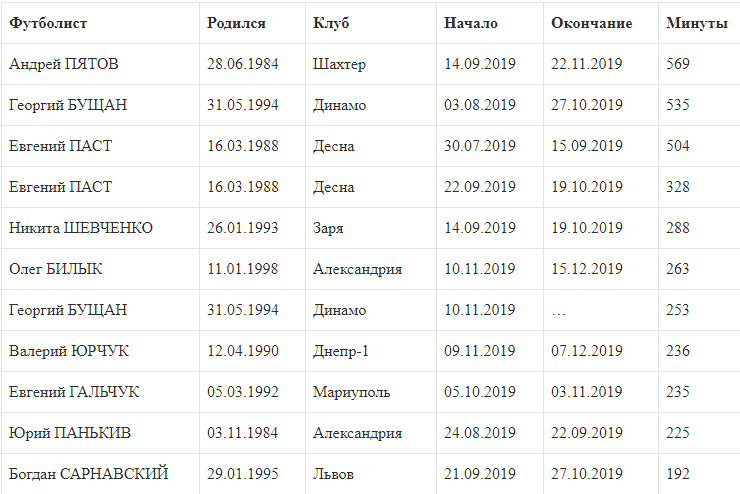This screenshot has width=740, height=494.
Task: Click the ellipsis in the Окончание column
Action: tap(559, 310)
